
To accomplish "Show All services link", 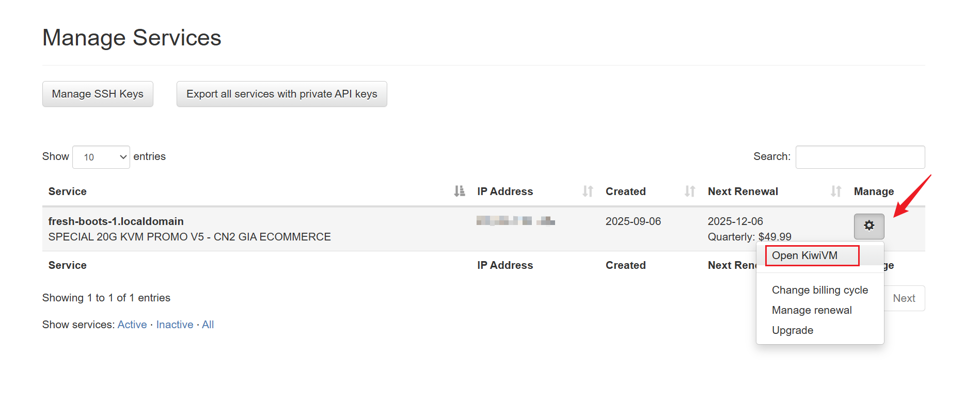I will tap(208, 325).
